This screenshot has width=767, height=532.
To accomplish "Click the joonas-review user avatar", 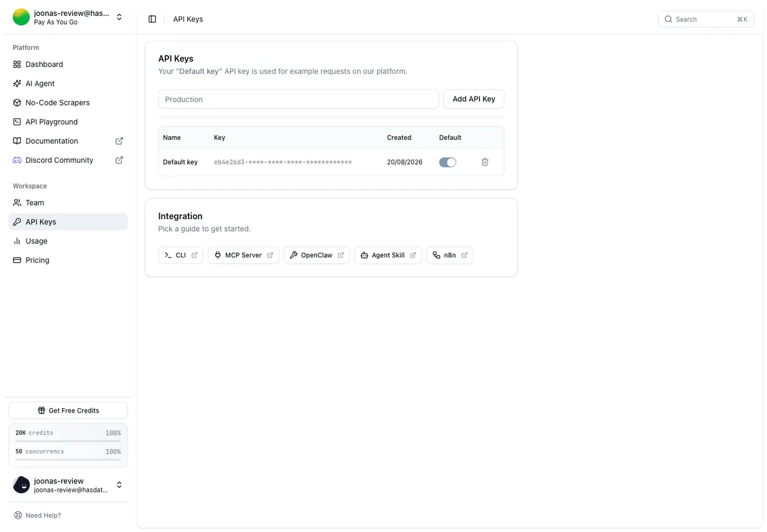I will [22, 485].
